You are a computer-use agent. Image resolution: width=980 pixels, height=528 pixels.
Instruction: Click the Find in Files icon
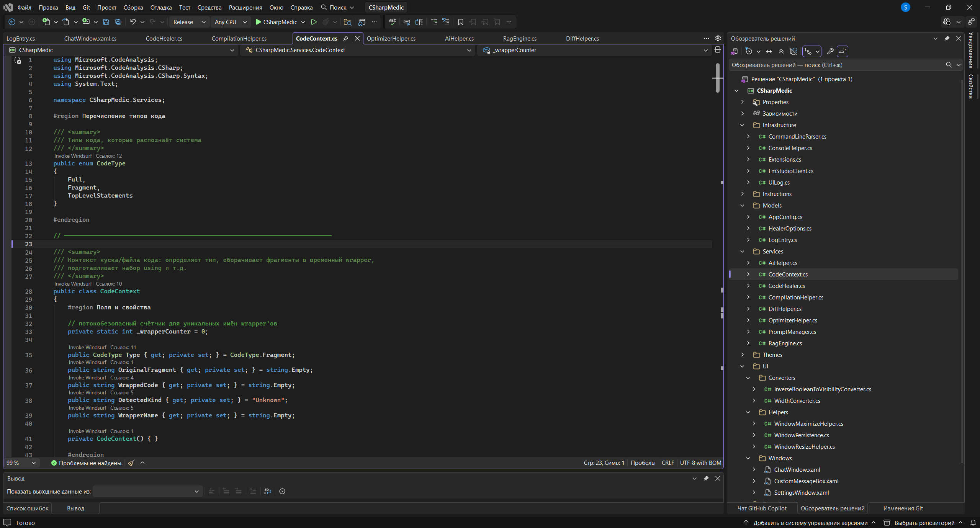[347, 22]
